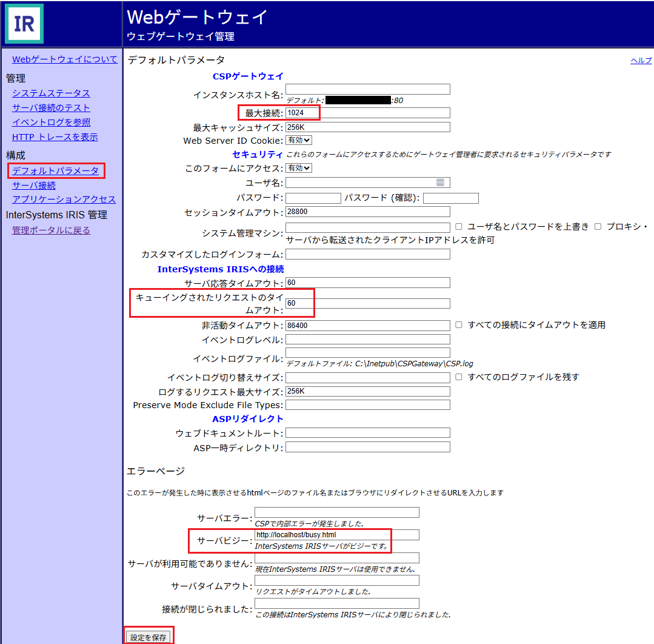Viewport: 654px width, 644px height.
Task: Click the 最大接続 input field
Action: (x=367, y=113)
